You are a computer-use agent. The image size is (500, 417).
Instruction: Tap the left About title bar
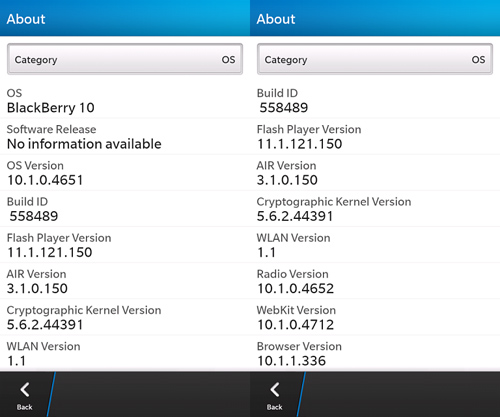pos(125,18)
